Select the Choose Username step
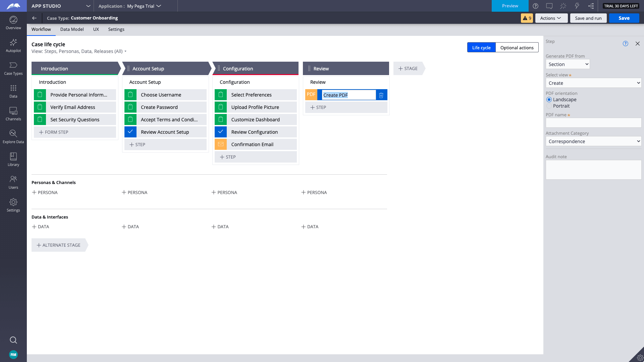 point(165,95)
